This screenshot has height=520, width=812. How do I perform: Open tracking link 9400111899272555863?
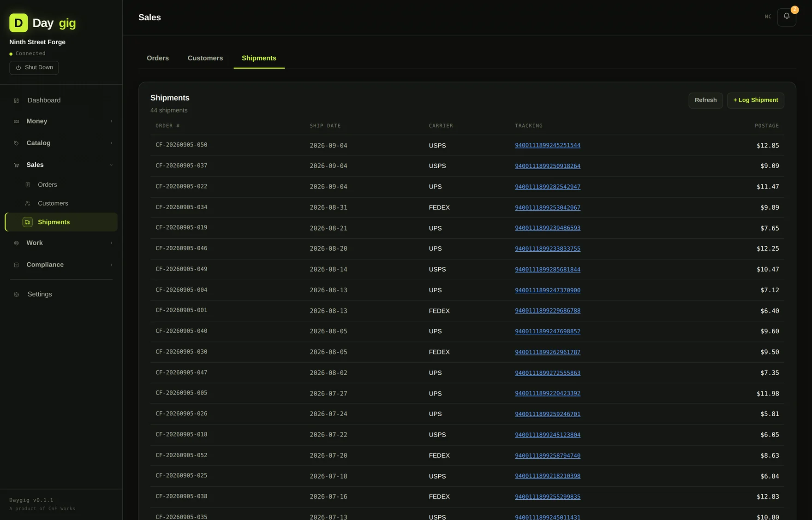[548, 372]
